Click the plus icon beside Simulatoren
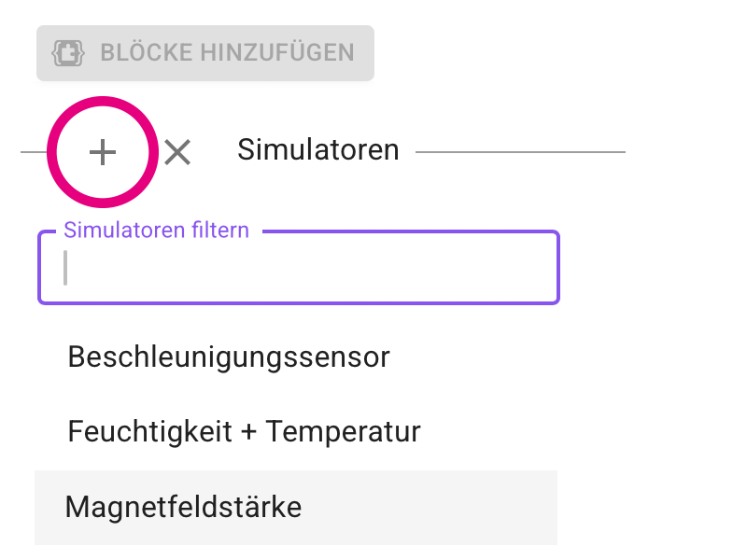The image size is (747, 560). [103, 152]
